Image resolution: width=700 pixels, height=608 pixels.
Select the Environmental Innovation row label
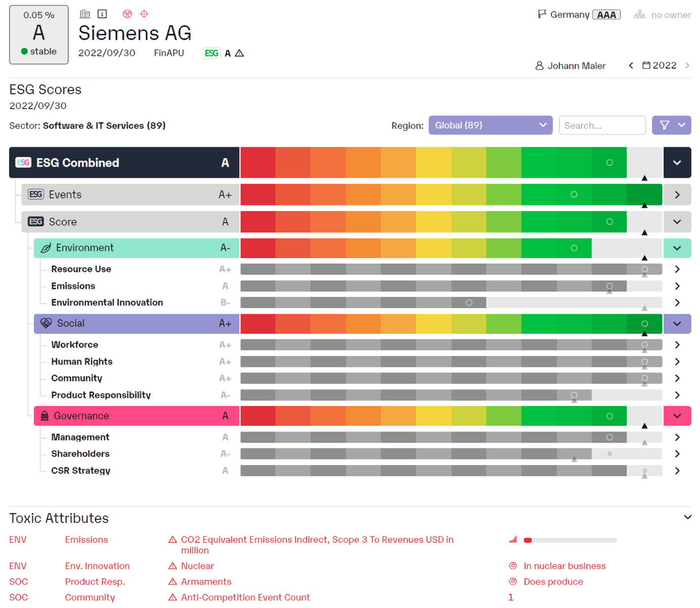[x=107, y=303]
